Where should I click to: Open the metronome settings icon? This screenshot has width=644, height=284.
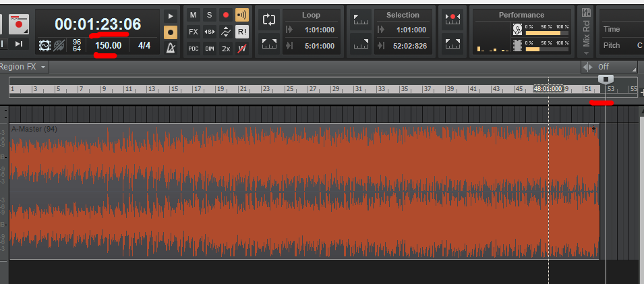[x=171, y=48]
